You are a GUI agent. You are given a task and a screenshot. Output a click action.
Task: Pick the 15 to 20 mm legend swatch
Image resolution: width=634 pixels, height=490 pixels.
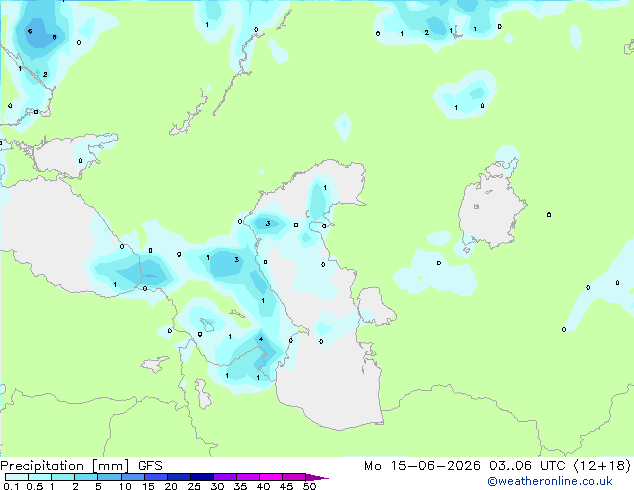pos(155,477)
